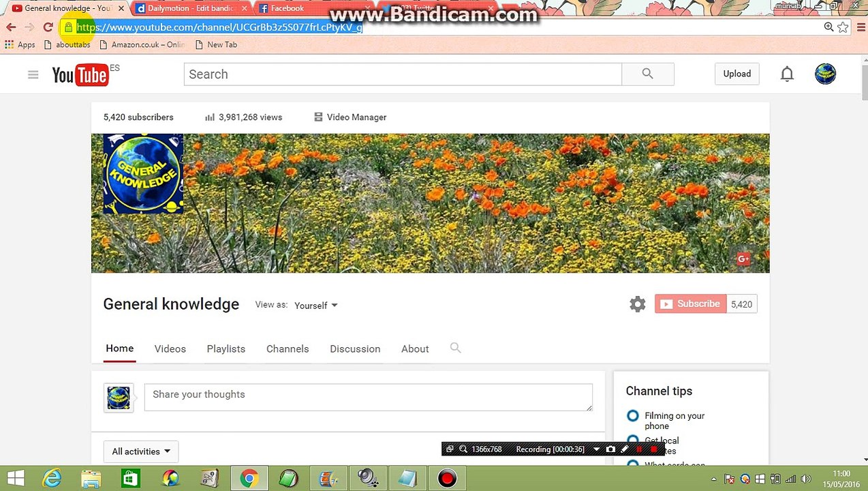Click the Google+ badge on banner
This screenshot has height=491, width=868.
(x=743, y=258)
